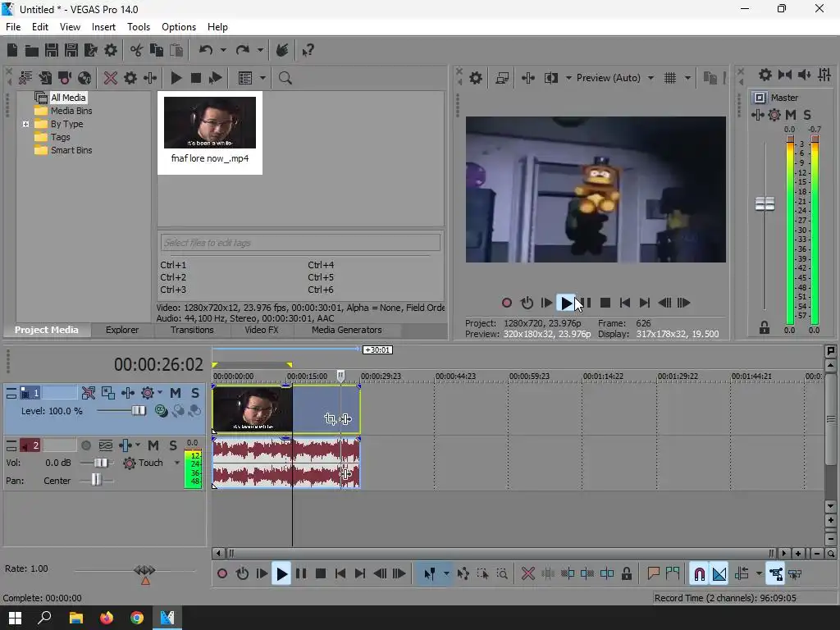Expand the By Type tree node
This screenshot has width=840, height=630.
pos(25,125)
